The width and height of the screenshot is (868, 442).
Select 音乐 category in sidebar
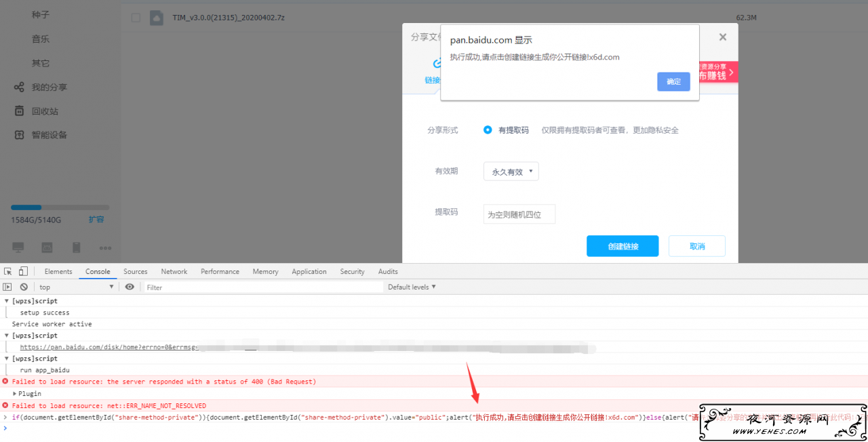coord(41,39)
